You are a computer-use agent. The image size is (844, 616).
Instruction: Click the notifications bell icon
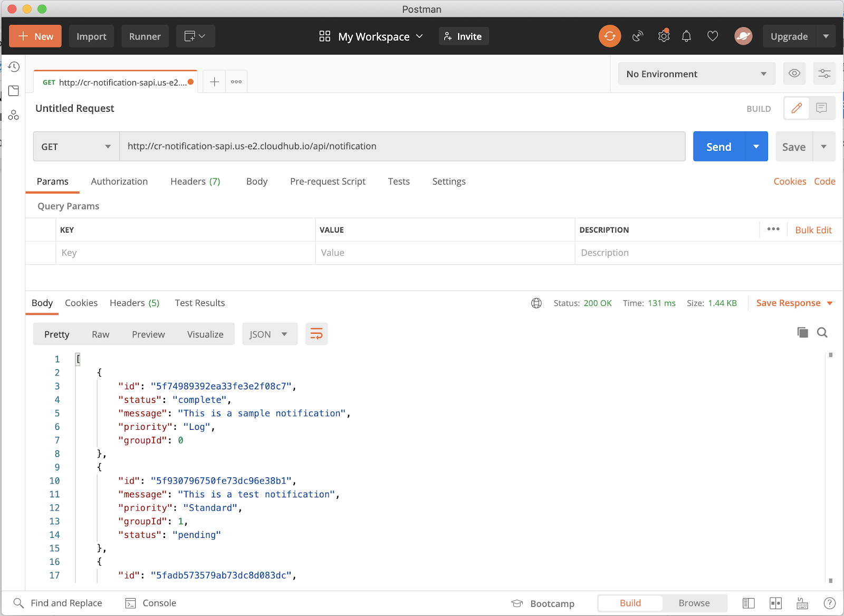pyautogui.click(x=686, y=36)
